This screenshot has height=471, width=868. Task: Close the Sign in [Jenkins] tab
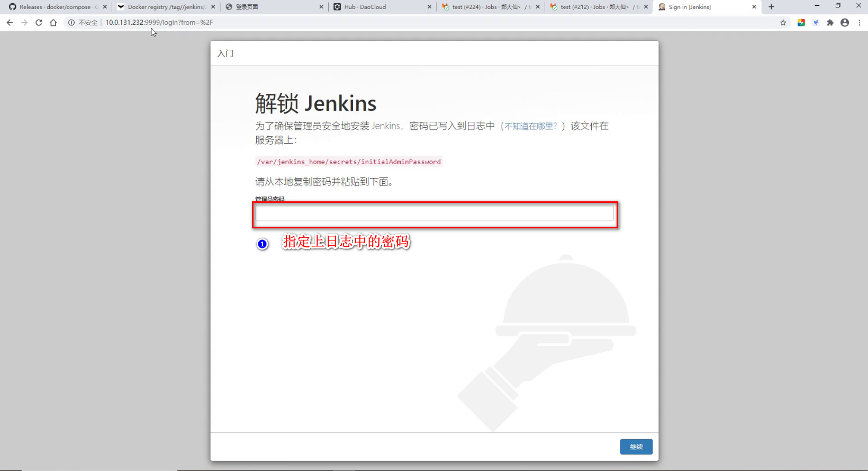(754, 7)
